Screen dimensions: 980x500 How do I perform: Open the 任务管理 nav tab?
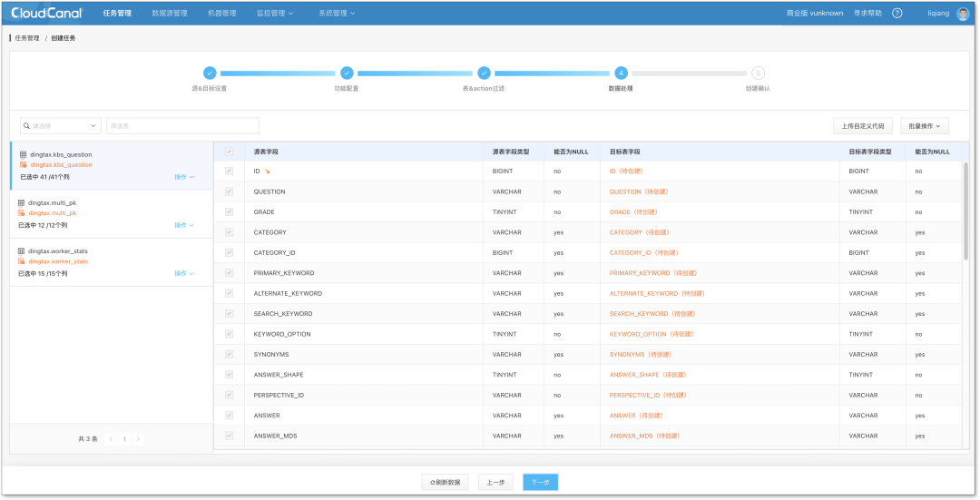pyautogui.click(x=117, y=13)
